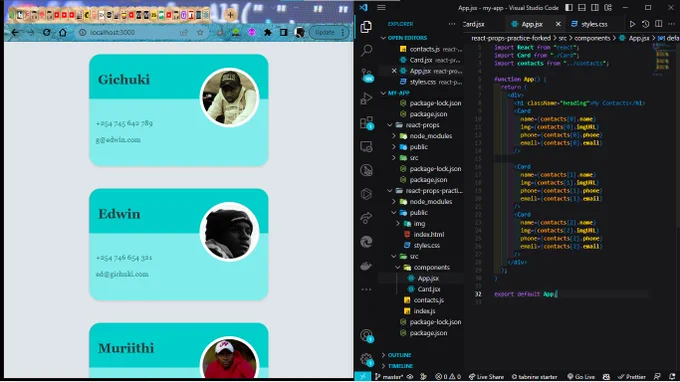The image size is (680, 382).
Task: Open the browser profile avatar
Action: coord(299,33)
